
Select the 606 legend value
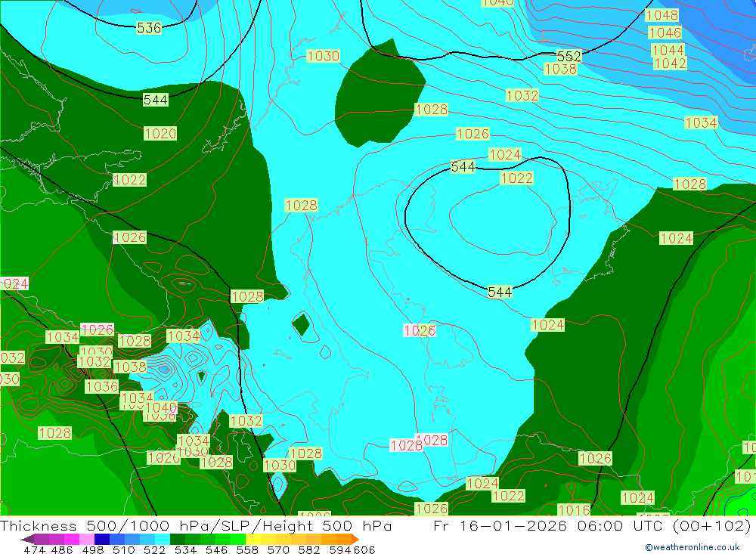point(364,549)
